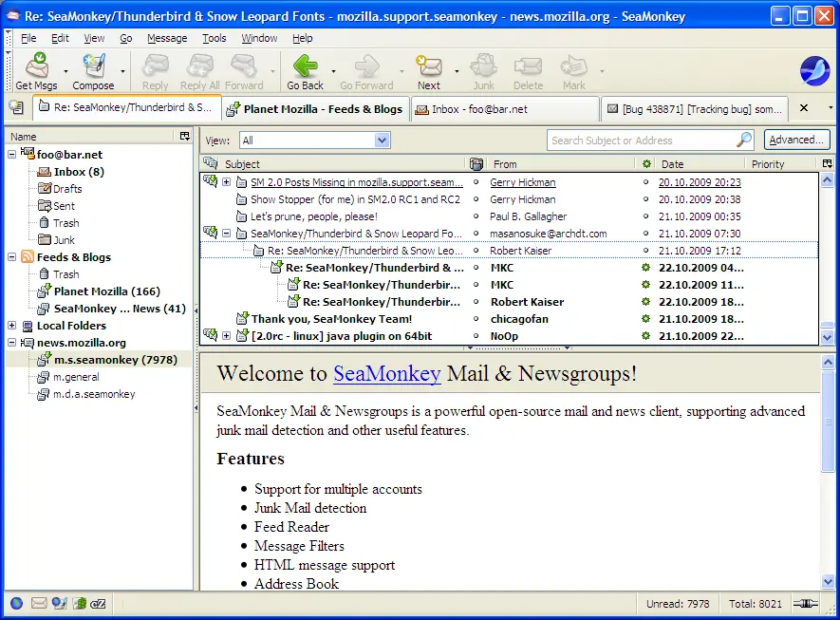The width and height of the screenshot is (840, 620).
Task: Collapse the Feeds & Blogs account
Action: (x=11, y=257)
